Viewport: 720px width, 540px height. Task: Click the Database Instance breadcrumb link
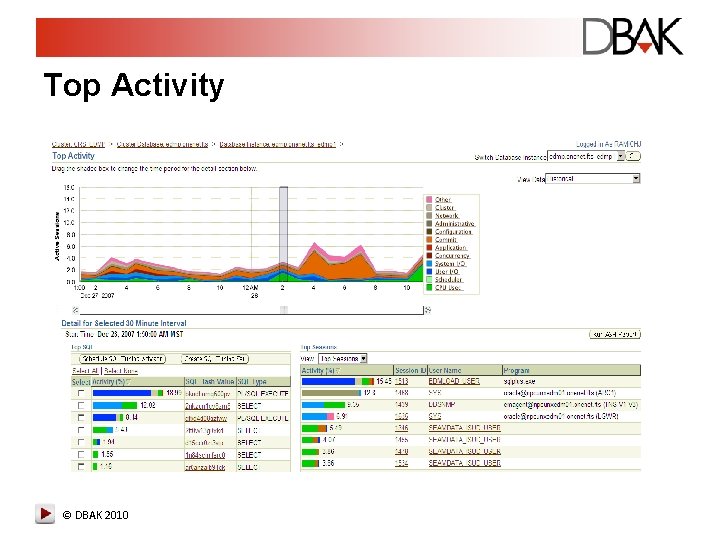click(277, 144)
